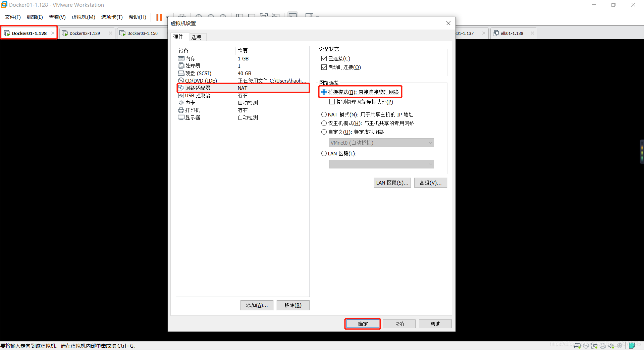Screen dimensions: 644x350
Task: Click the 设备 column header
Action: point(206,51)
